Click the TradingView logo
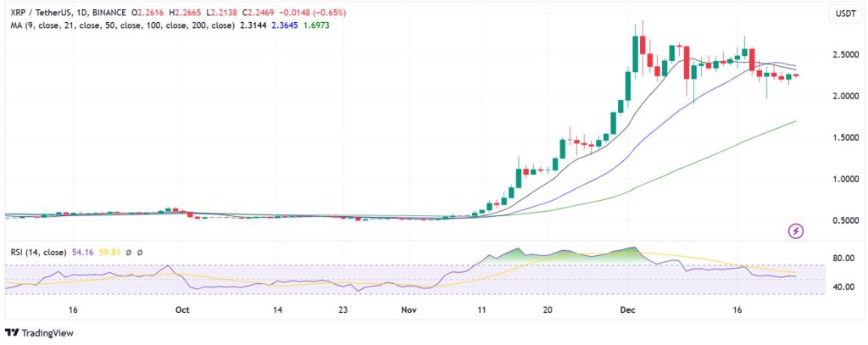This screenshot has height=345, width=868. coord(38,331)
